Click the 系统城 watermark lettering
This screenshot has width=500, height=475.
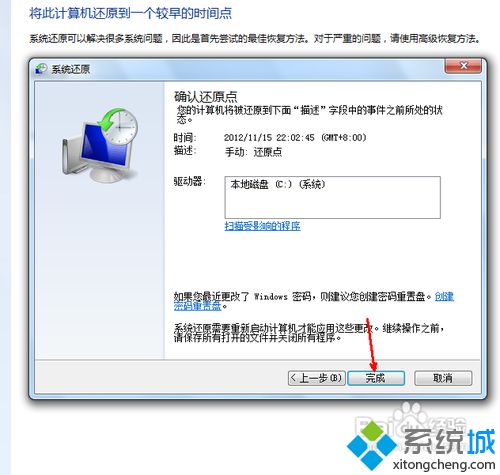450,441
